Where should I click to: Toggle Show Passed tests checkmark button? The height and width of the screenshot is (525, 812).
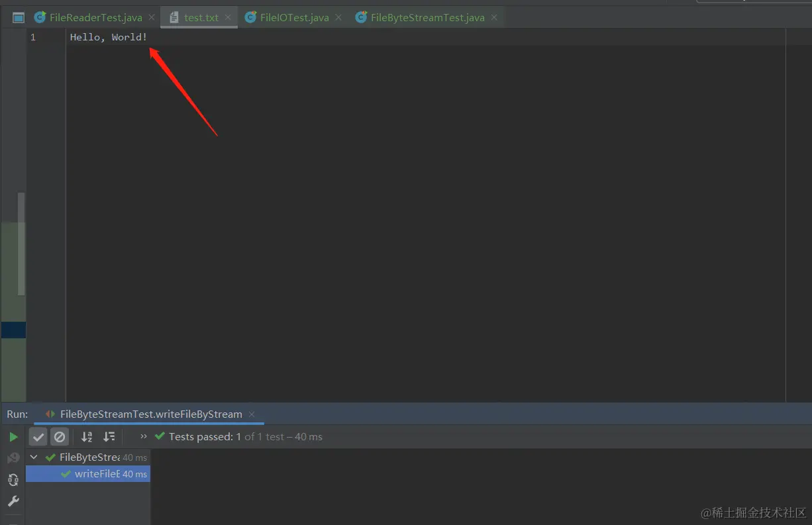[38, 437]
